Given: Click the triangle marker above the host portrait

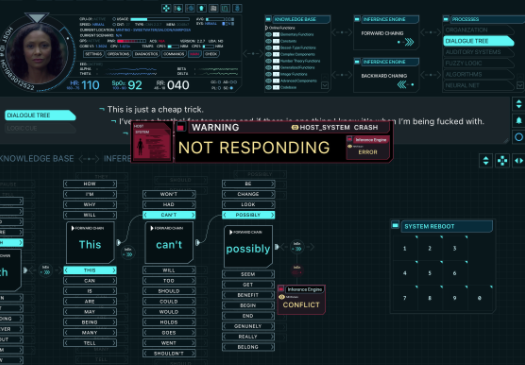Looking at the screenshot, I should click(x=36, y=17).
